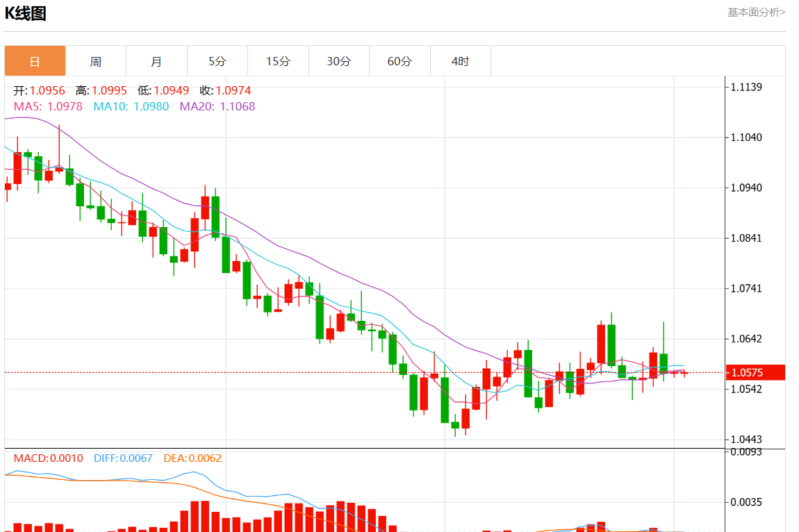Viewport: 799px width, 532px height.
Task: Switch to the 周 weekly tab
Action: pos(96,61)
